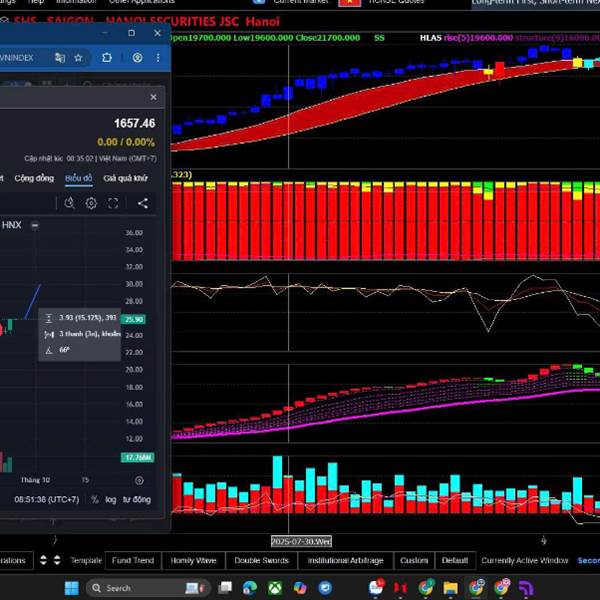
Task: Close the VNINDEX detail panel with X
Action: coord(153,97)
